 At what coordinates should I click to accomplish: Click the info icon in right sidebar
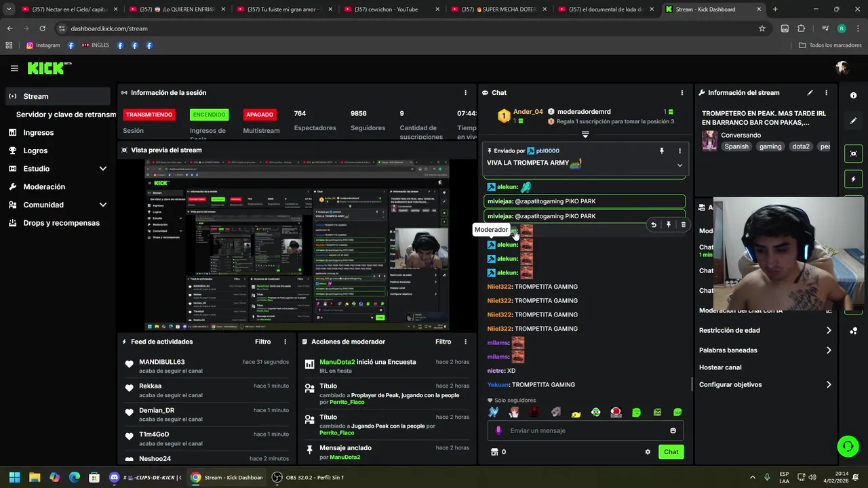pyautogui.click(x=853, y=96)
